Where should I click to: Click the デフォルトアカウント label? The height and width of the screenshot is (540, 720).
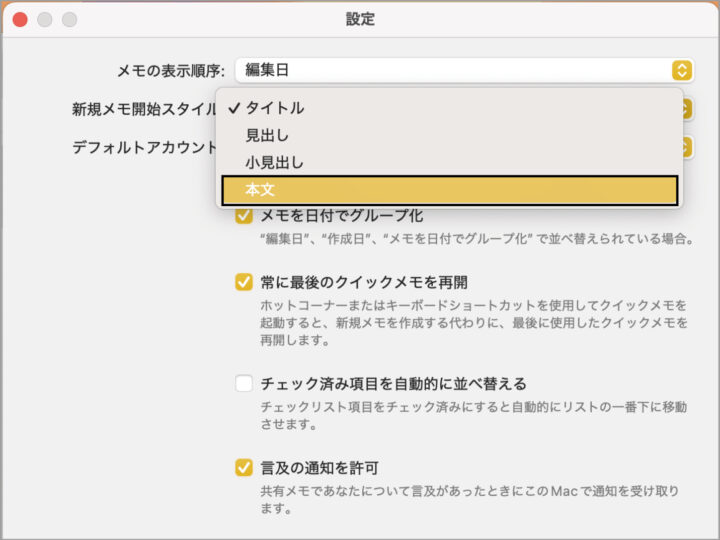coord(144,147)
